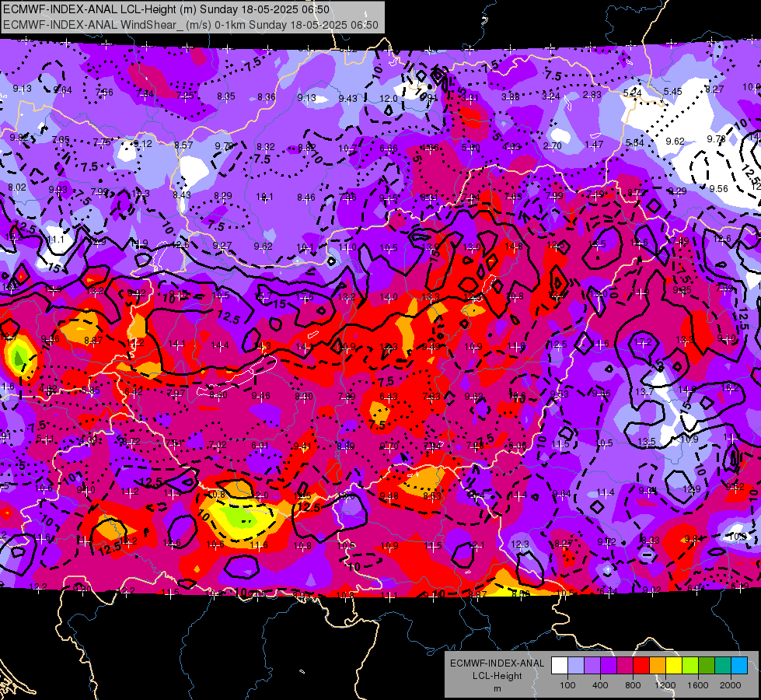Click the white legend swatch below 100
The width and height of the screenshot is (761, 700).
click(560, 666)
